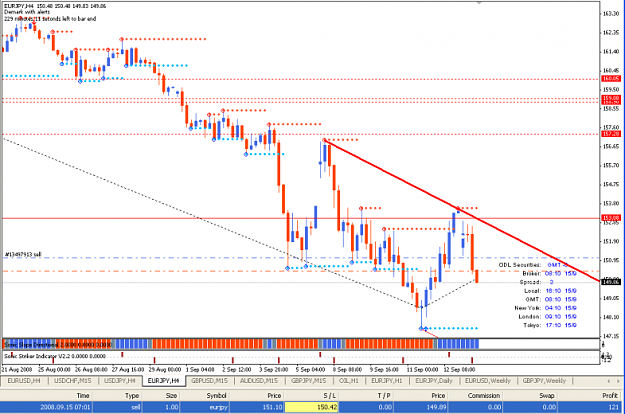Click the ODL Securities clock label

[519, 265]
